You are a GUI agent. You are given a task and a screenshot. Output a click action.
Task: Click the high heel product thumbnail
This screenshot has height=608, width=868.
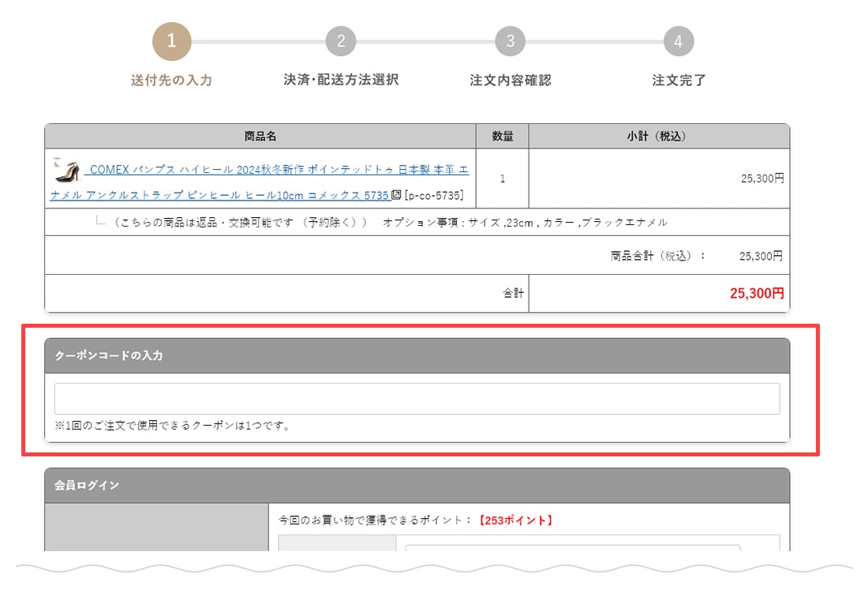[x=66, y=170]
